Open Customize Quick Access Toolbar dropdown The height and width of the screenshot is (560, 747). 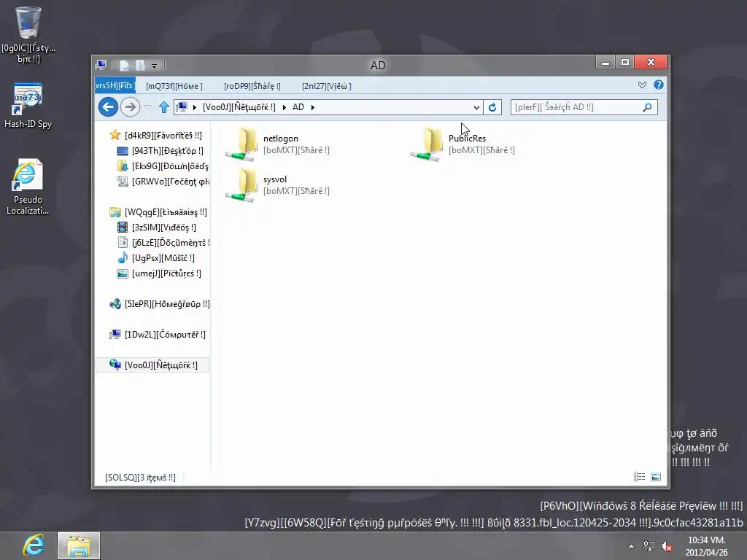154,66
